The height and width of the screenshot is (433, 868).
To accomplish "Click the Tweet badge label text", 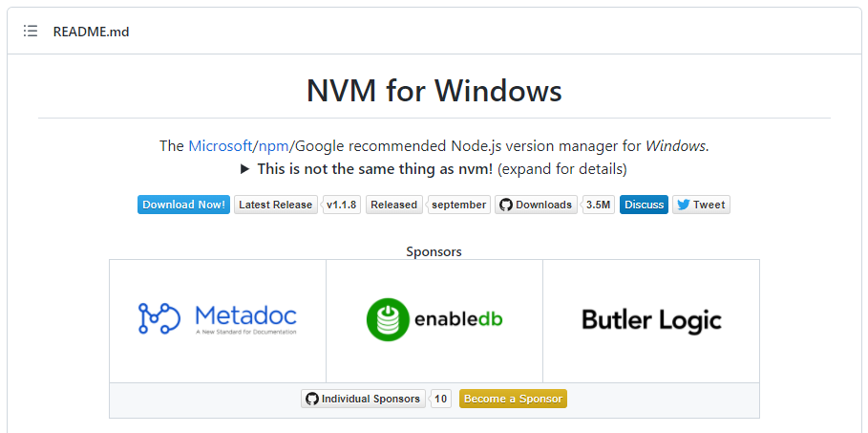I will (x=709, y=205).
